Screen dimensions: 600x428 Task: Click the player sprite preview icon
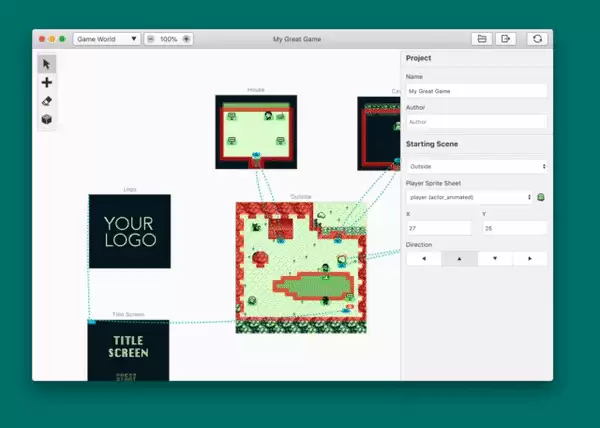(x=541, y=197)
